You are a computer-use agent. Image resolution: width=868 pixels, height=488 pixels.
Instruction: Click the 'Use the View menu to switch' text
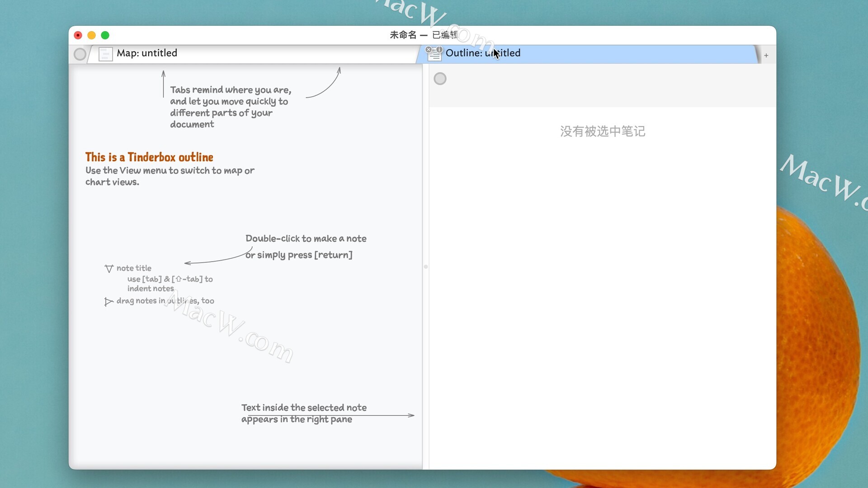pos(170,176)
